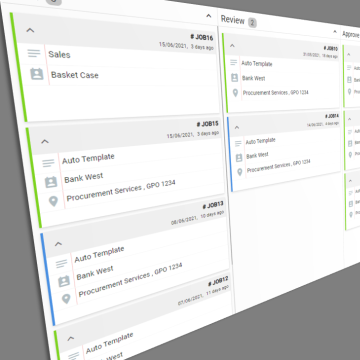The height and width of the screenshot is (360, 360).
Task: Click the description lines icon in JOB13 card
Action: point(62,264)
